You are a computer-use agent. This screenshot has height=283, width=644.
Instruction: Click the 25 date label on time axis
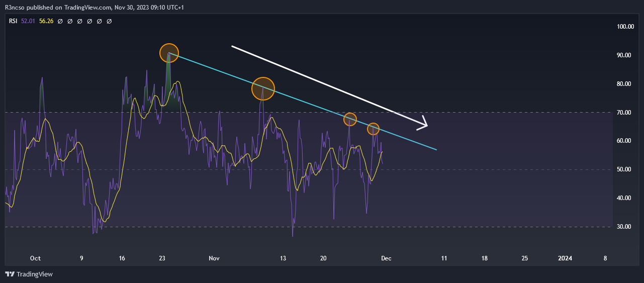pos(524,258)
